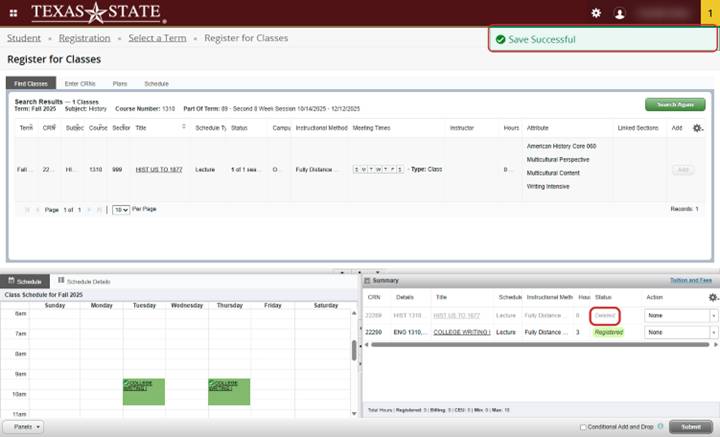Click the Conditional Add and Drop info icon
Image resolution: width=720 pixels, height=437 pixels.
point(661,426)
